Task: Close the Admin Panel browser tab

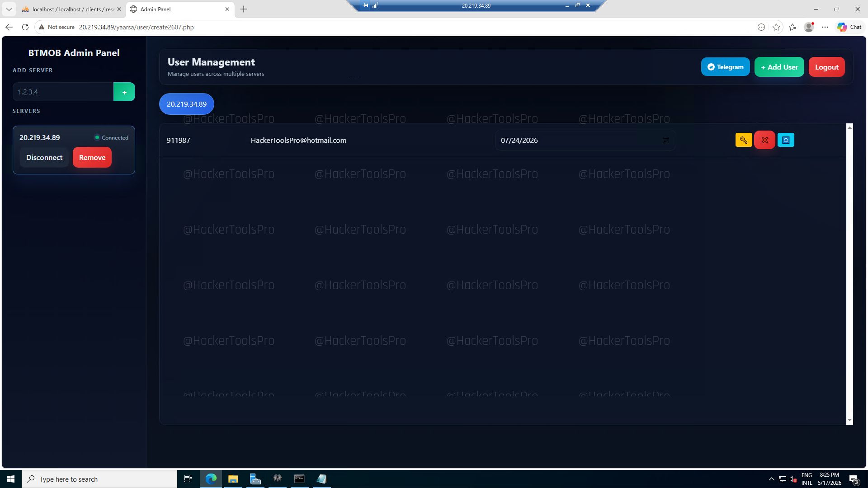Action: (x=227, y=9)
